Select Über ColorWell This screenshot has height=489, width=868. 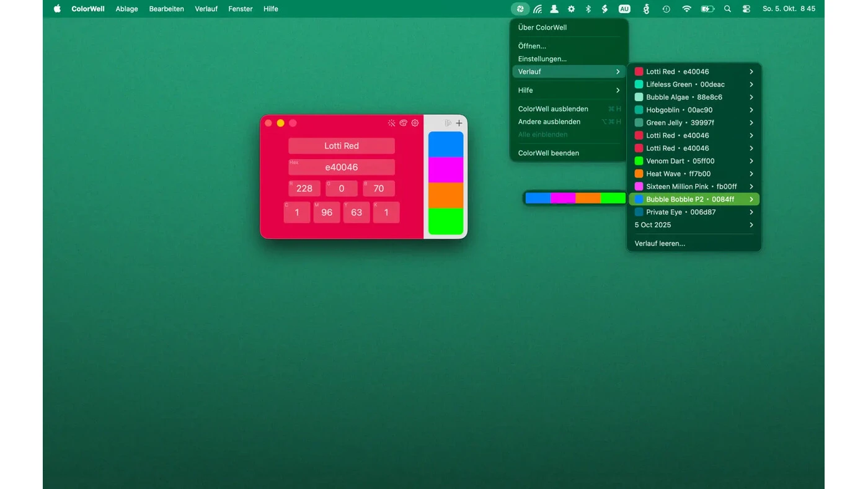click(569, 27)
